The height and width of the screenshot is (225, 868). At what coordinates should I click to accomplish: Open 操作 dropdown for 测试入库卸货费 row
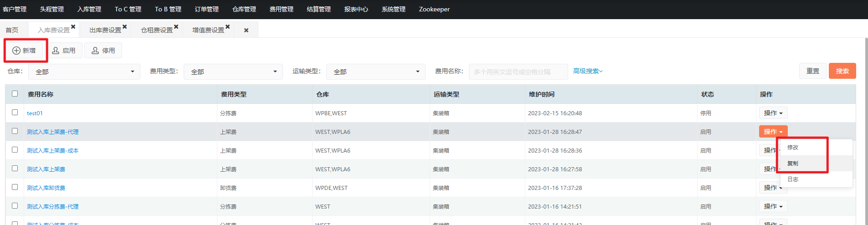click(x=773, y=188)
